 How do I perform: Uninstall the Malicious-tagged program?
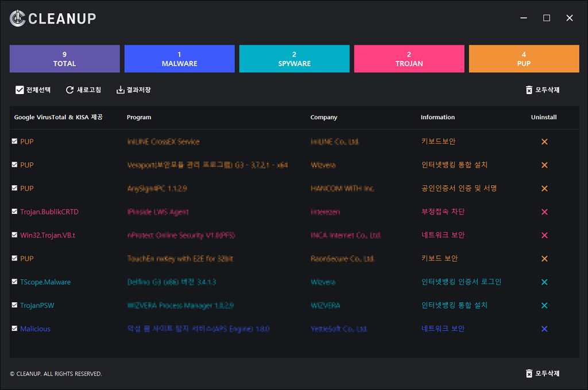tap(544, 329)
